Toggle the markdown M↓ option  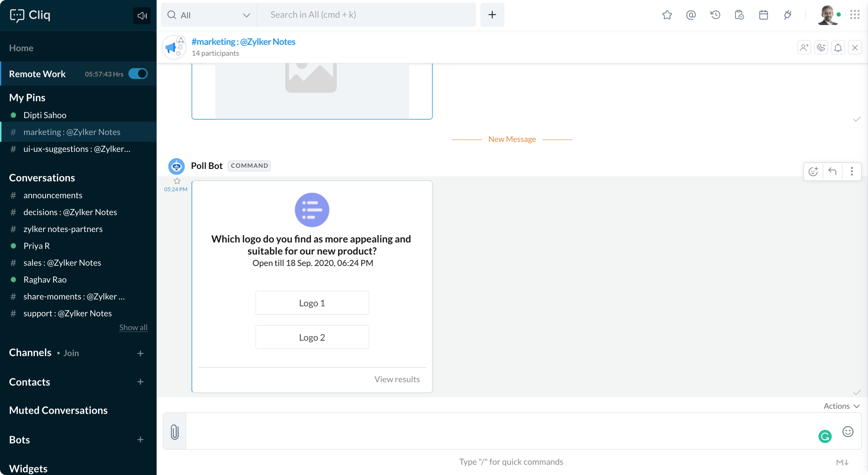(842, 462)
